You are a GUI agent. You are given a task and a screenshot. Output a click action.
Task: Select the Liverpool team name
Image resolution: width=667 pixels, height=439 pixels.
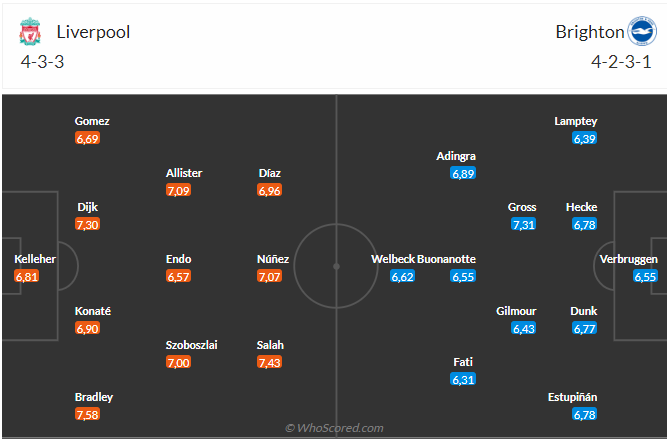[x=93, y=31]
